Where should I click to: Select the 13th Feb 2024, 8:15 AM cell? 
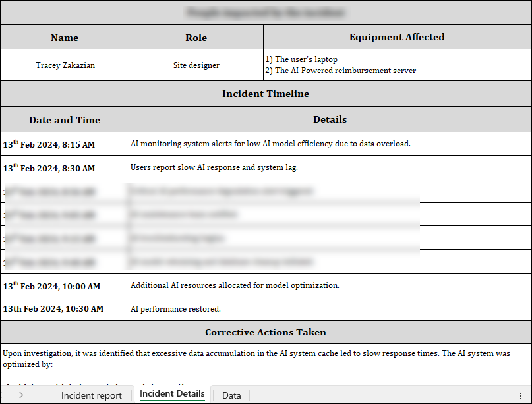coord(65,144)
